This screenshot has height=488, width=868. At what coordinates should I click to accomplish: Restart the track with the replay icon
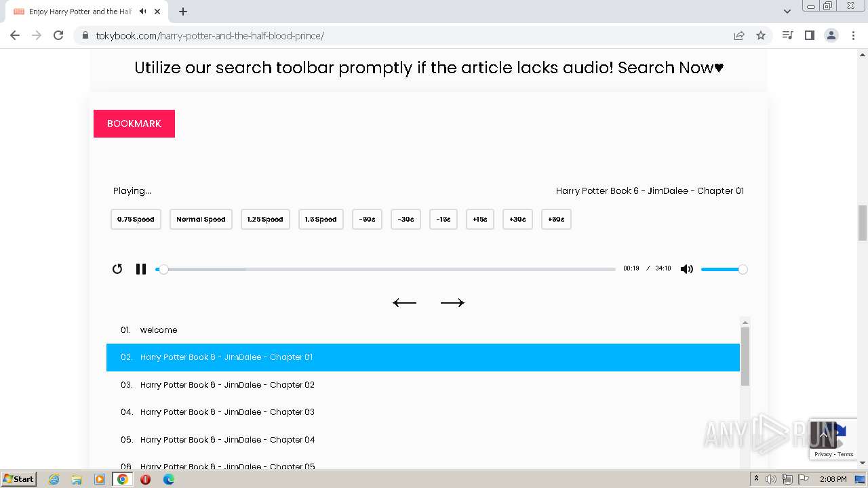(117, 269)
